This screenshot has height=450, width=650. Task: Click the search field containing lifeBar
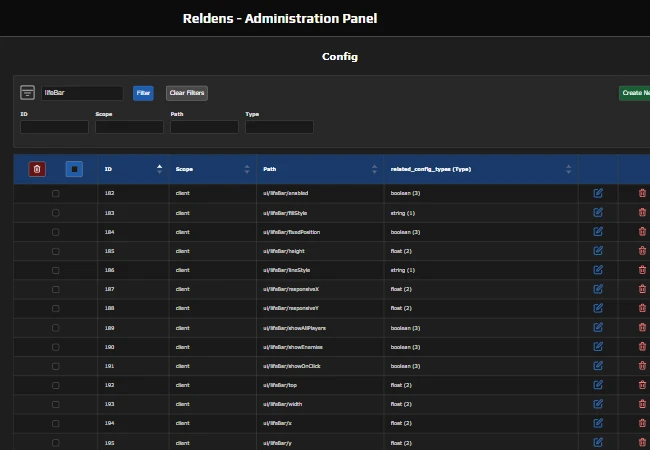pos(82,93)
